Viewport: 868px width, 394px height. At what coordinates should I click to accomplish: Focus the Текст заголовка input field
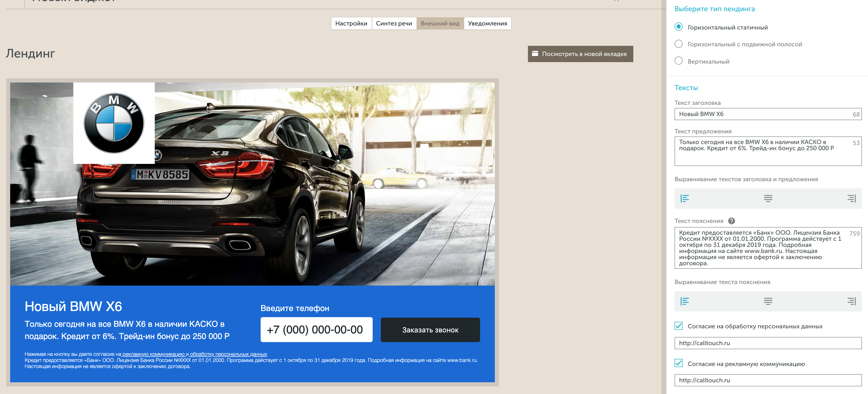click(768, 114)
